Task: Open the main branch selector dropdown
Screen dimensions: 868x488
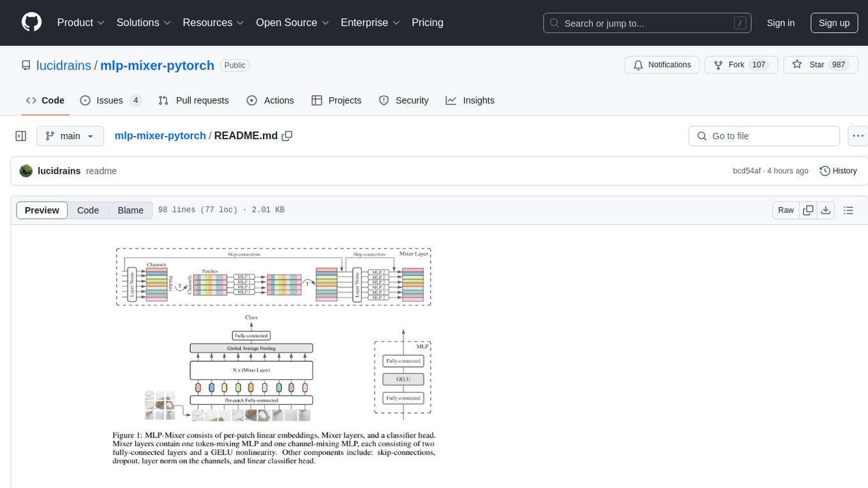Action: (70, 136)
